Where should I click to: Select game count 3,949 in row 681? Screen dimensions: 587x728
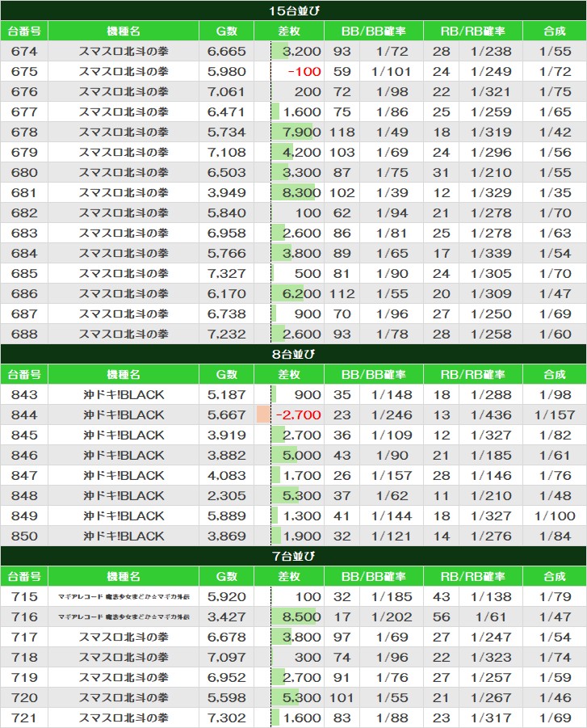click(226, 192)
